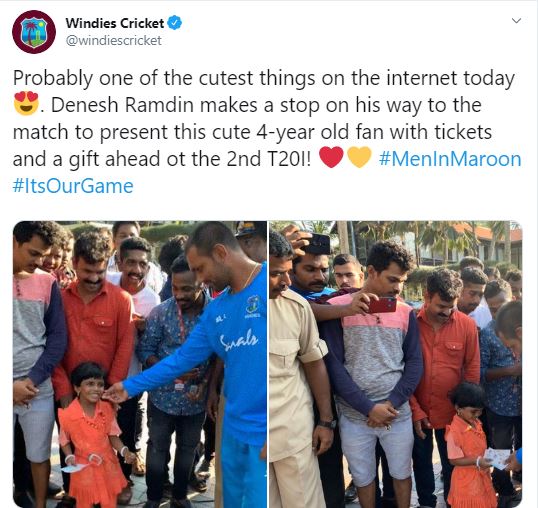This screenshot has height=508, width=538.
Task: Expand the tweet options chevron menu
Action: [x=516, y=21]
